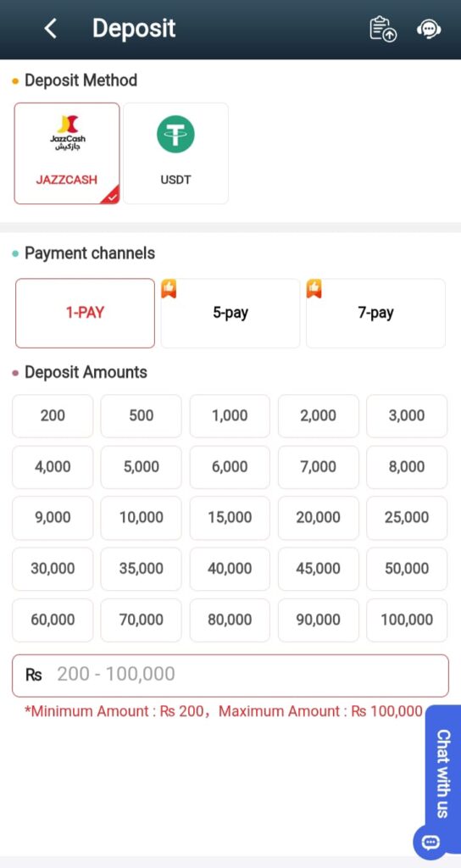Click thumbs-up badge on 5-pay

click(169, 288)
